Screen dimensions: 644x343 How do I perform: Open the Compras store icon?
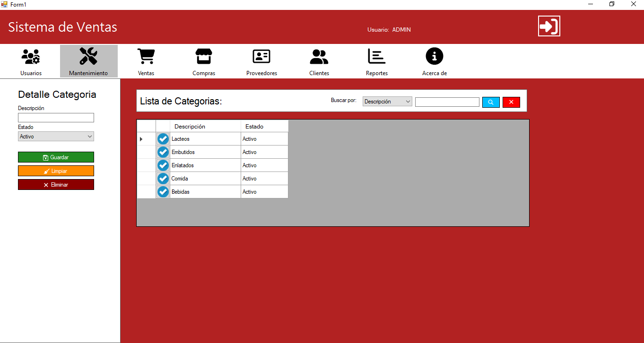coord(204,57)
